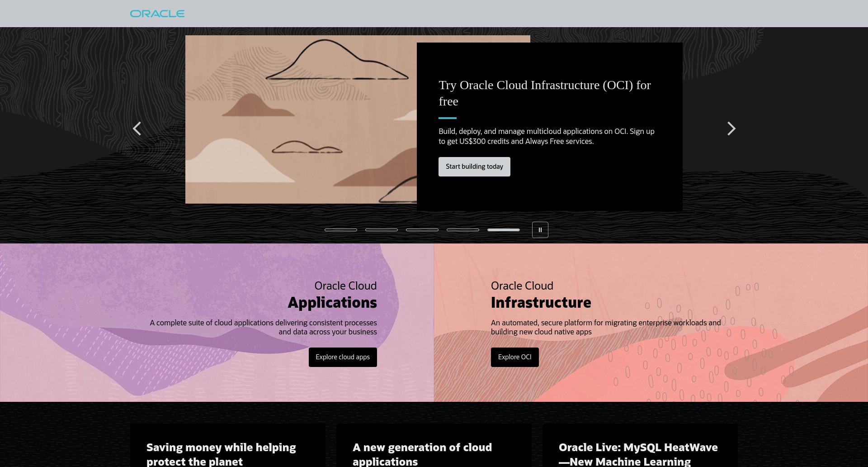Advance to next carousel slide arrow
868x467 pixels.
coord(731,129)
